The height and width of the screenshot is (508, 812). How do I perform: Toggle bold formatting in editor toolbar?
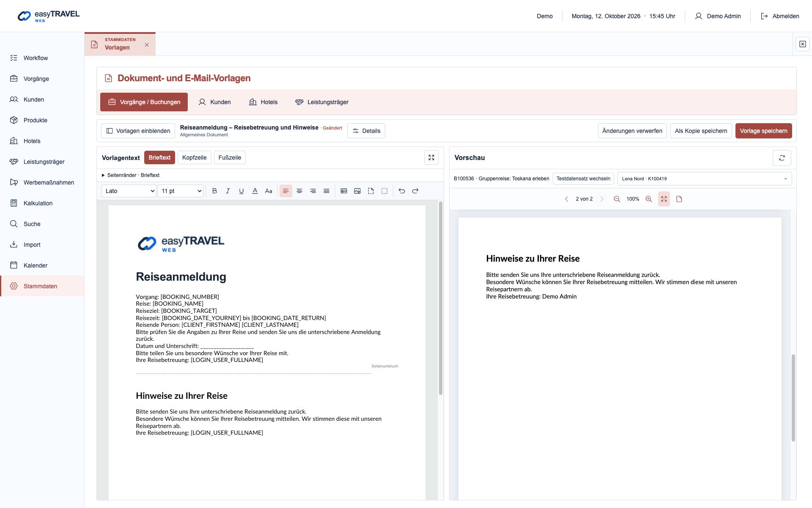point(214,191)
